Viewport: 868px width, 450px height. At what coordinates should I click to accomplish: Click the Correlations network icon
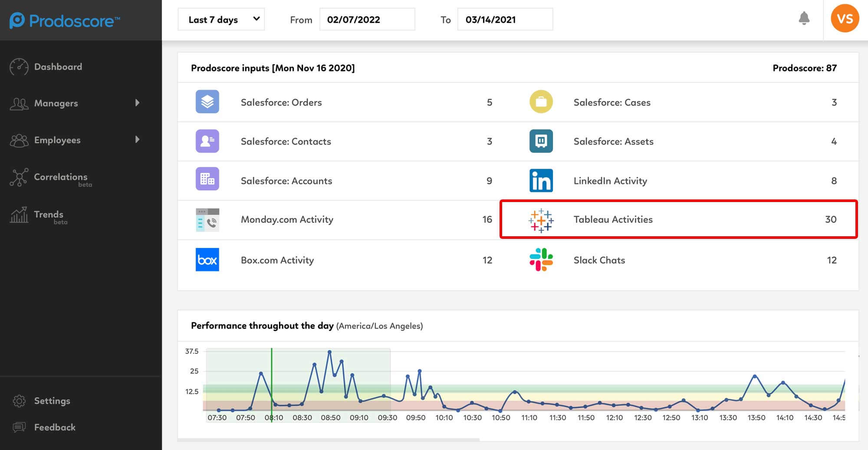19,177
